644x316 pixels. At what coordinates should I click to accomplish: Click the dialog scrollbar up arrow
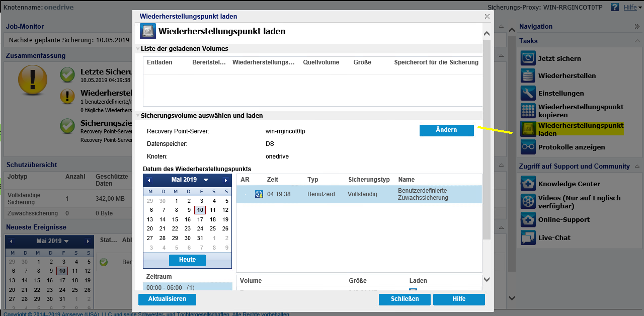487,34
